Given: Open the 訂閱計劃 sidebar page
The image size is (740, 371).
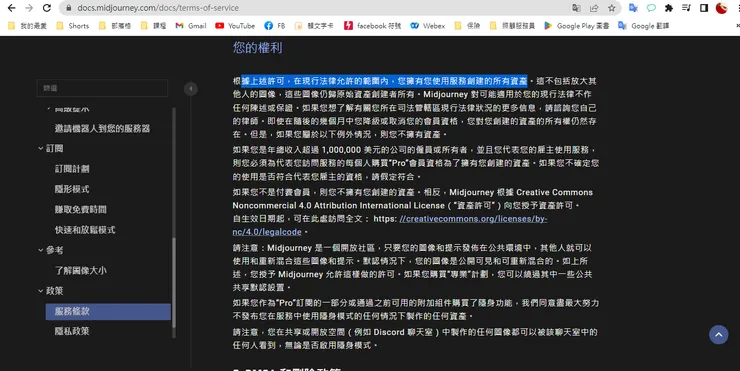Looking at the screenshot, I should pos(72,169).
